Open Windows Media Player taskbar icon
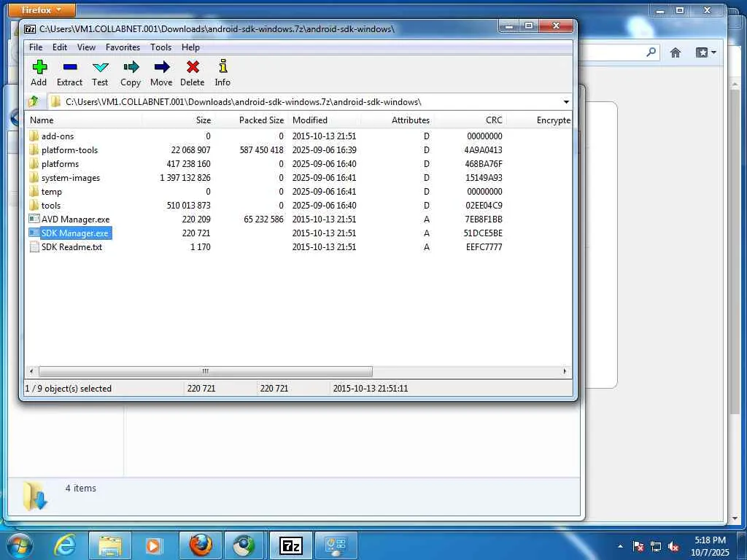 [153, 545]
